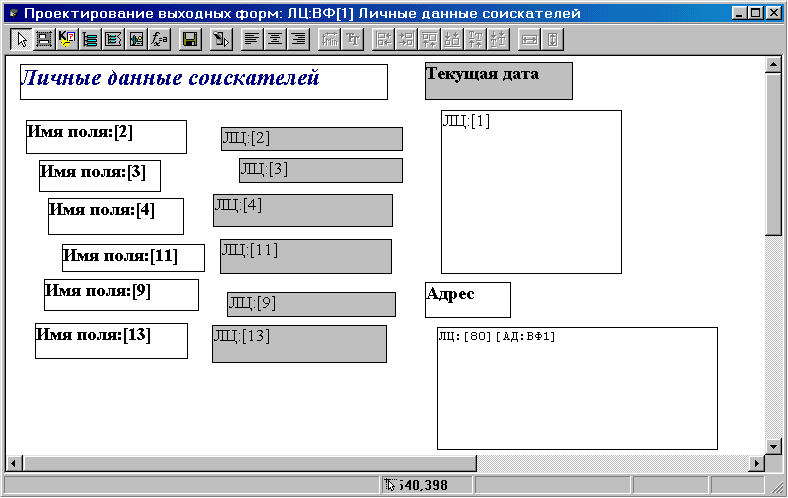The width and height of the screenshot is (788, 498).
Task: Click the grayed ruler grid icon
Action: (x=330, y=39)
